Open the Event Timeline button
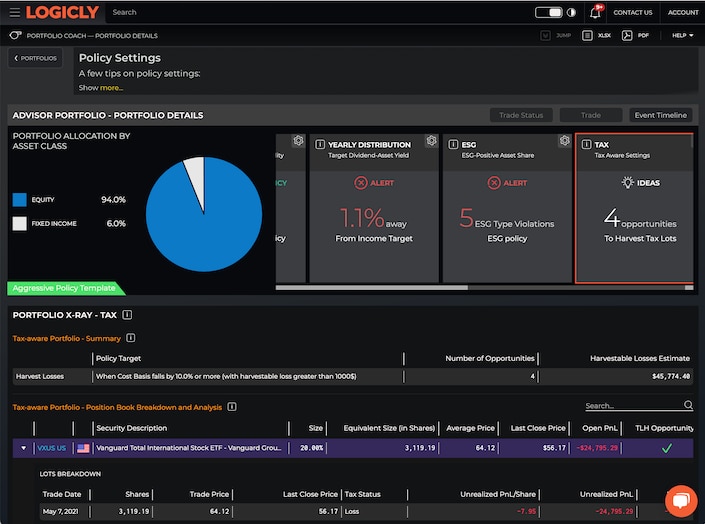The height and width of the screenshot is (524, 705). pyautogui.click(x=660, y=115)
